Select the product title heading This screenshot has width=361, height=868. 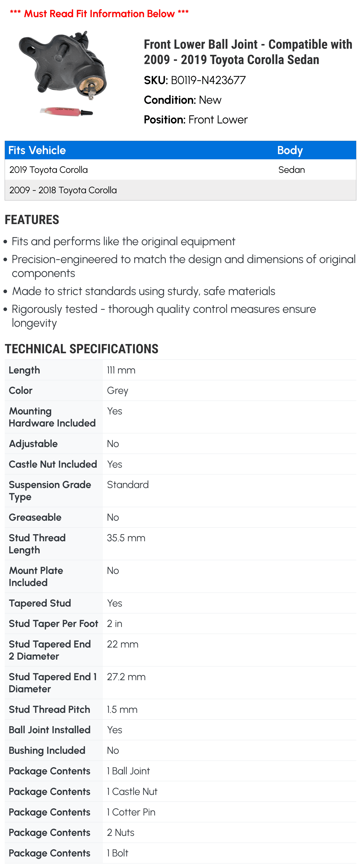pyautogui.click(x=248, y=52)
